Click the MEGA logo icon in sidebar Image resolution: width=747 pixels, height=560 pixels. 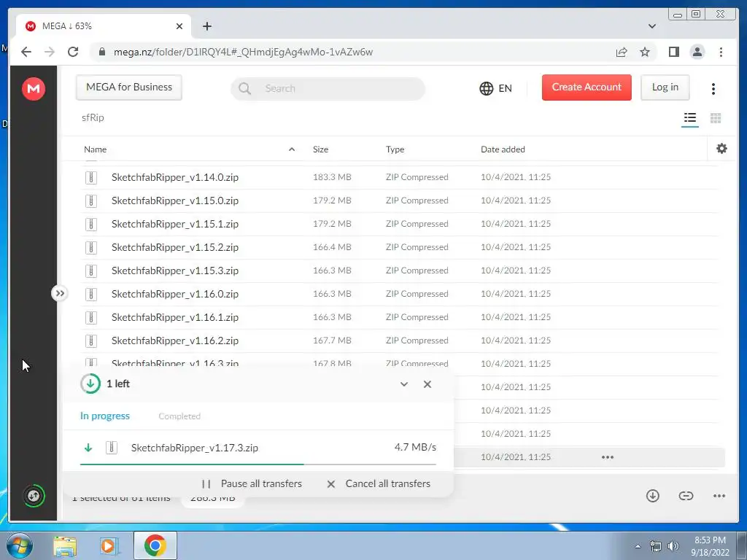click(34, 88)
